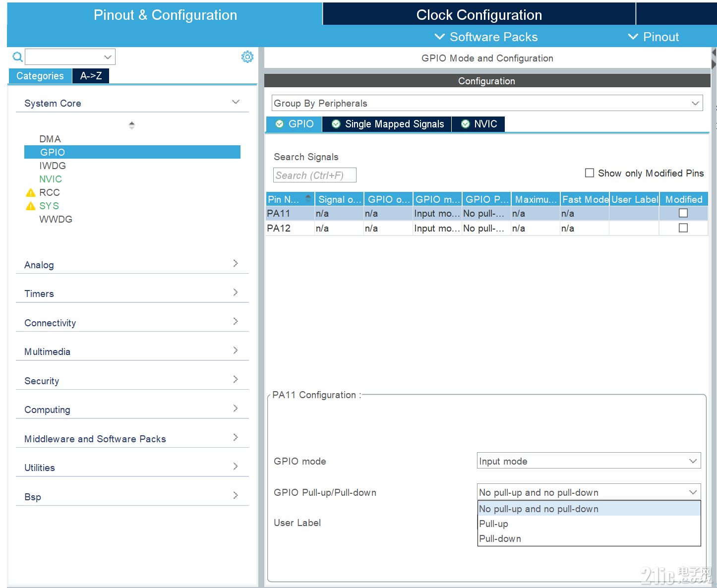The image size is (717, 588).
Task: Switch to the NVIC configuration tab
Action: click(478, 124)
